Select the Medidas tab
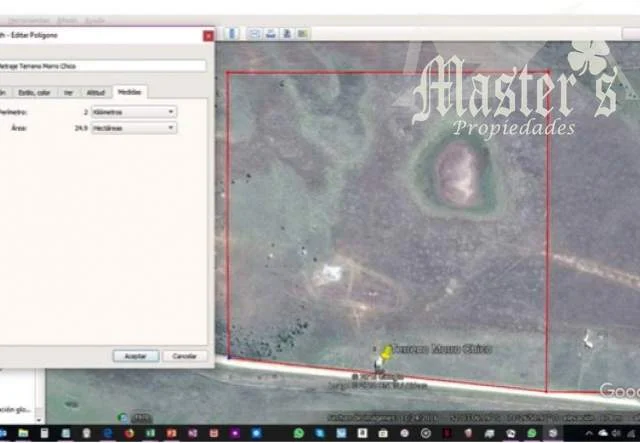The width and height of the screenshot is (640, 443). tap(129, 92)
